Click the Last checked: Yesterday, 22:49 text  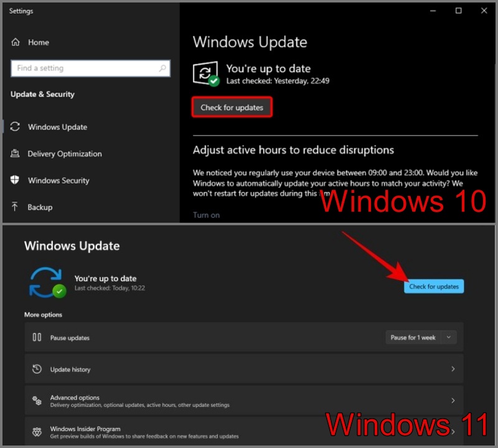click(278, 81)
